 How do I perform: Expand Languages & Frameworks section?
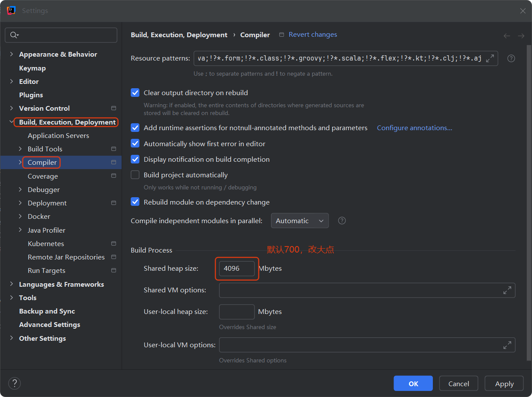pyautogui.click(x=11, y=284)
